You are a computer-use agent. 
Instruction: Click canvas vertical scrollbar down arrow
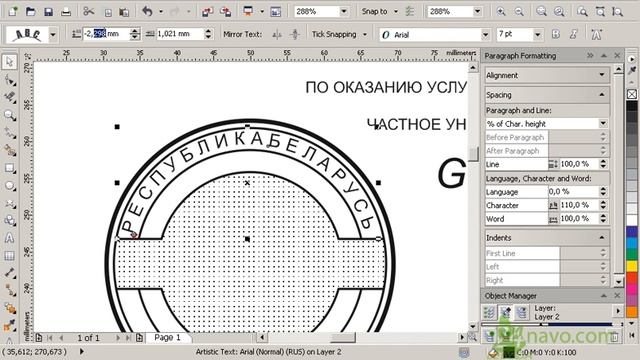pyautogui.click(x=473, y=326)
